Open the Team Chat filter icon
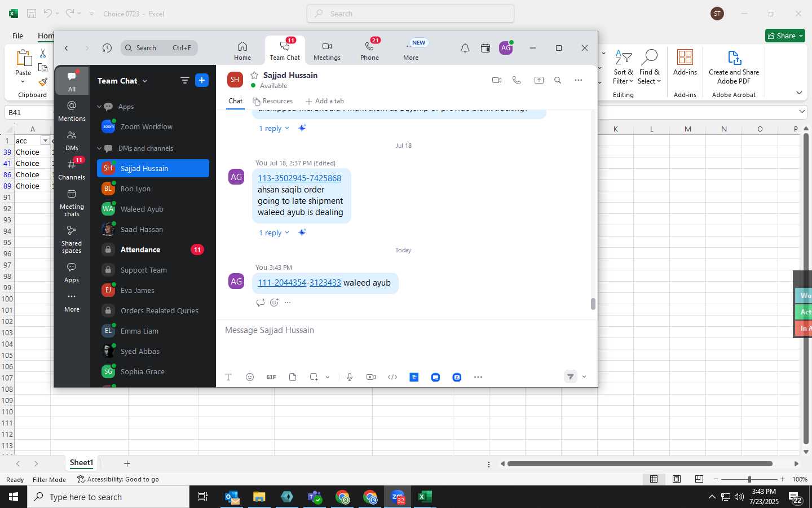The height and width of the screenshot is (508, 812). coord(184,80)
